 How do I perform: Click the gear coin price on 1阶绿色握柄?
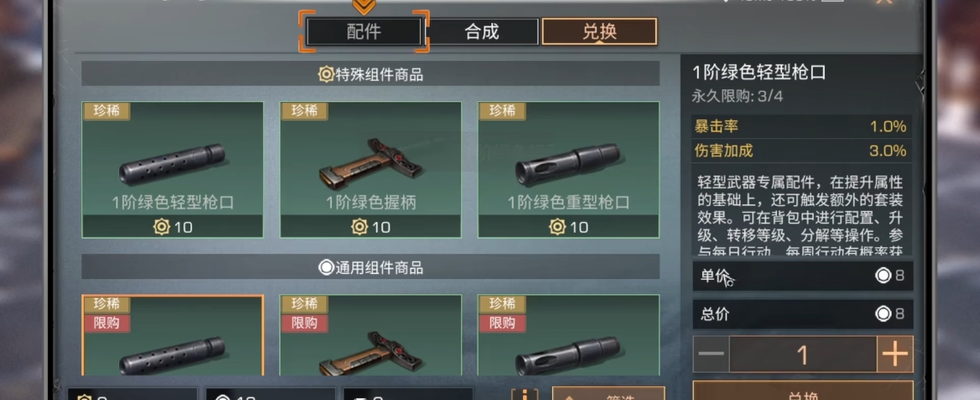(x=370, y=227)
